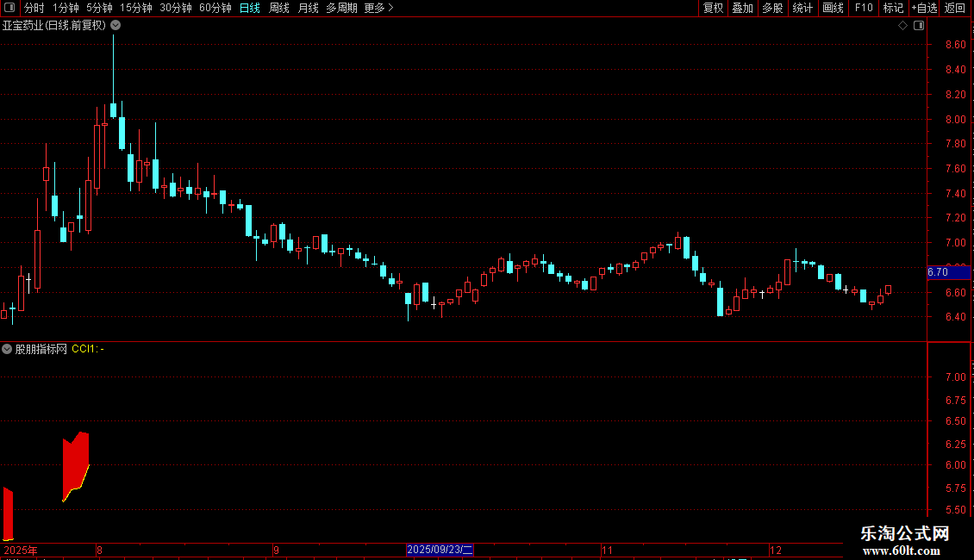The image size is (974, 560).
Task: Expand dropdown next to 亚宝药业 title
Action: coord(116,26)
